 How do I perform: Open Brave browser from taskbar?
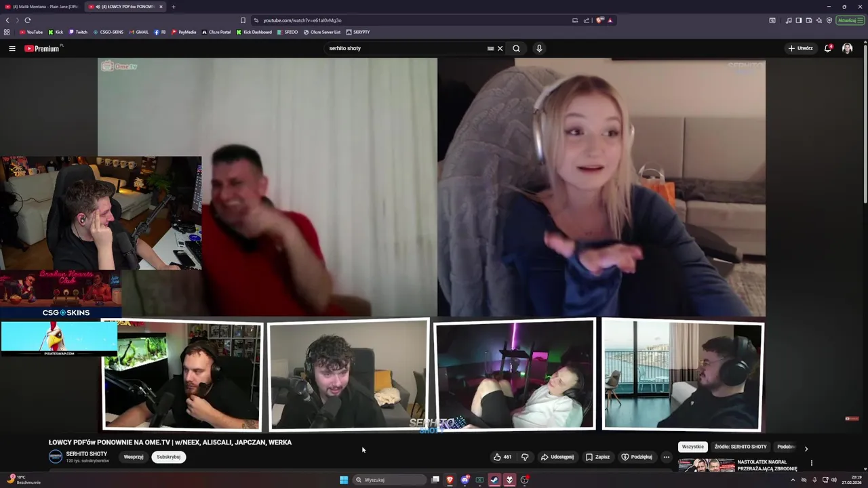450,480
